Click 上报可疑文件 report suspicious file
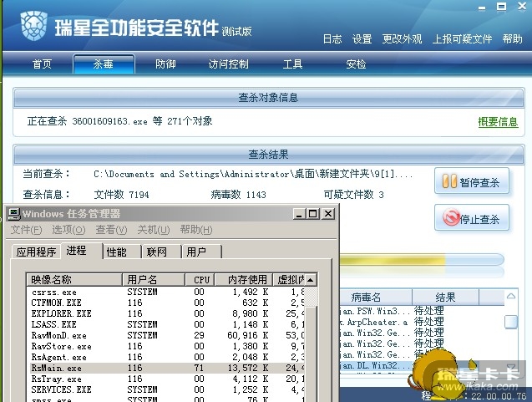The height and width of the screenshot is (402, 532). point(462,39)
